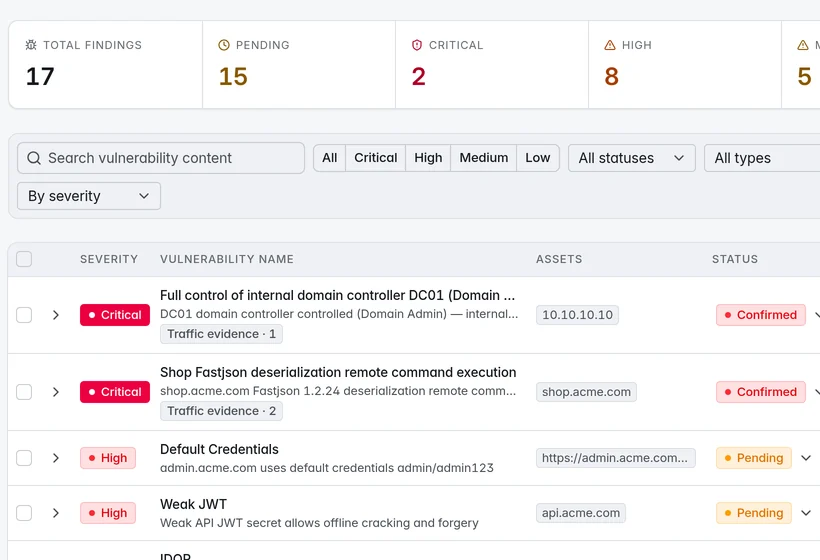Viewport: 820px width, 560px height.
Task: Expand the Weak JWT finding row
Action: [55, 513]
